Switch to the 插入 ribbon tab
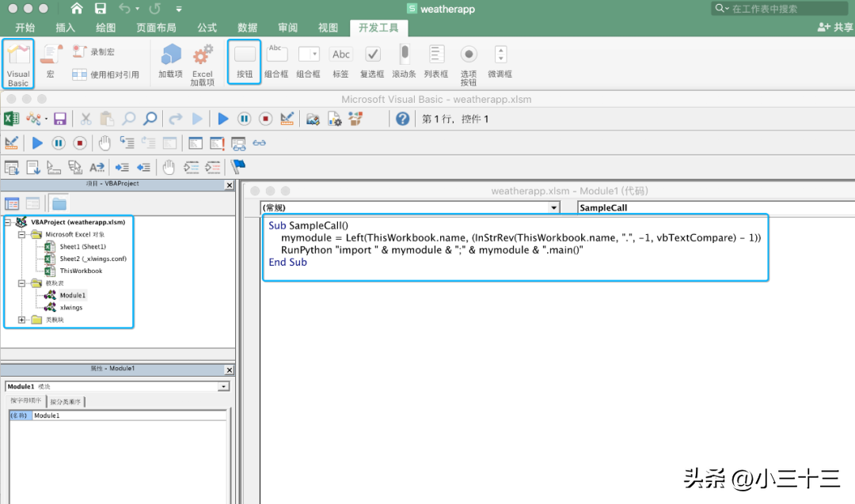855x504 pixels. pyautogui.click(x=66, y=28)
